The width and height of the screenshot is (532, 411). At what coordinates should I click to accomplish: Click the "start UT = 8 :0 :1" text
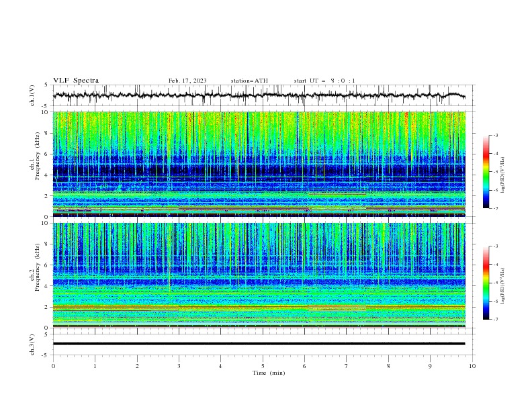(324, 81)
